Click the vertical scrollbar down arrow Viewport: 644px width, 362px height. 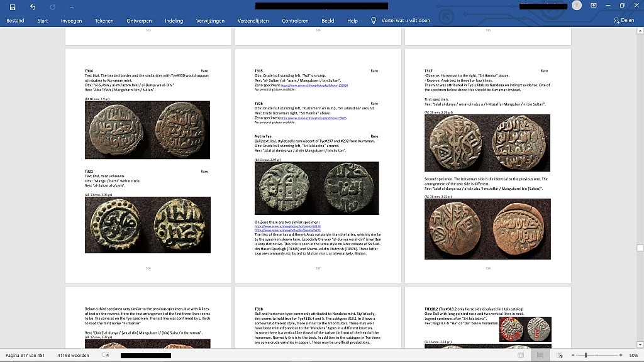[640, 345]
